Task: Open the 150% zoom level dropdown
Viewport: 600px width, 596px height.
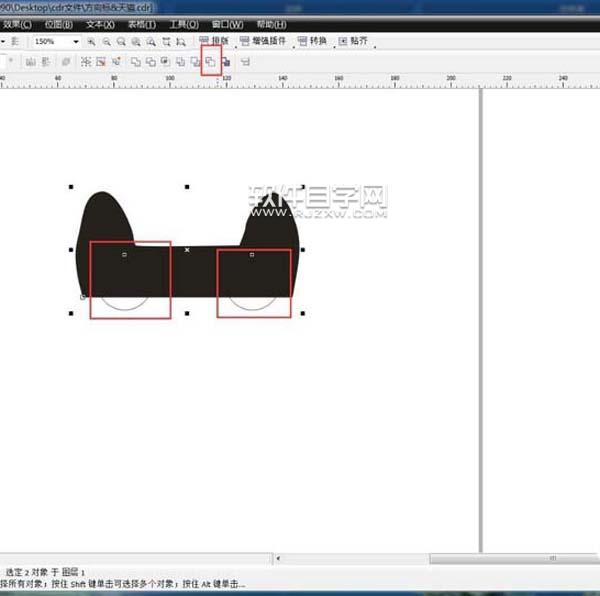Action: click(x=75, y=42)
